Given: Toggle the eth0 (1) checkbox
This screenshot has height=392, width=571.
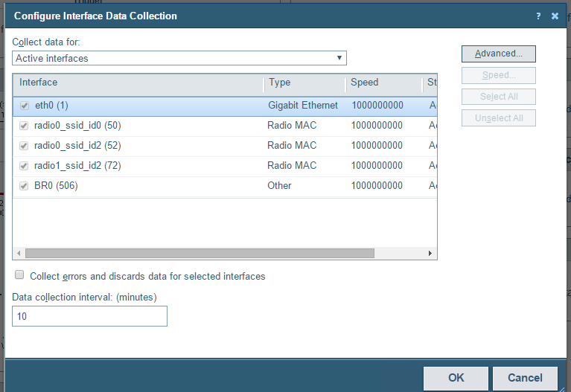Looking at the screenshot, I should pos(25,106).
